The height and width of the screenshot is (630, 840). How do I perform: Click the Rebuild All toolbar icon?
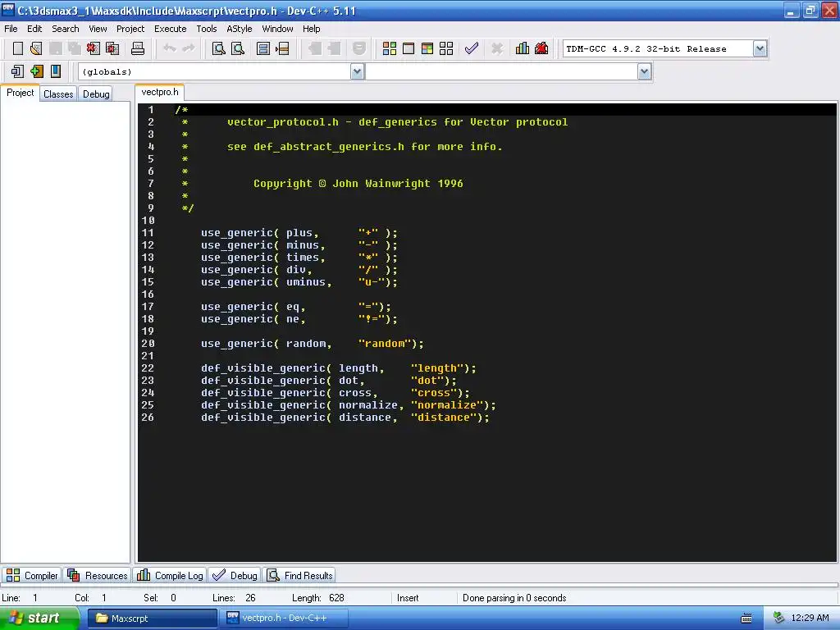pyautogui.click(x=446, y=48)
